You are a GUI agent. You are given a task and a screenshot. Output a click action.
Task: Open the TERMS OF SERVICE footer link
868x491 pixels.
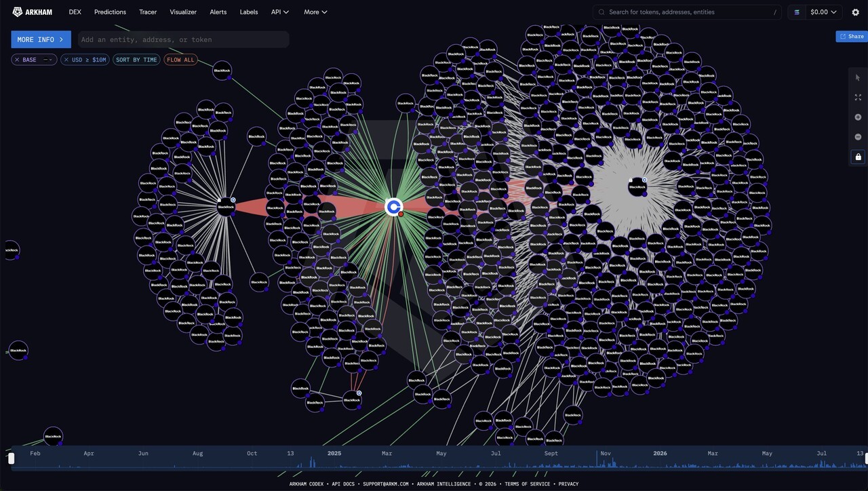[x=527, y=484]
